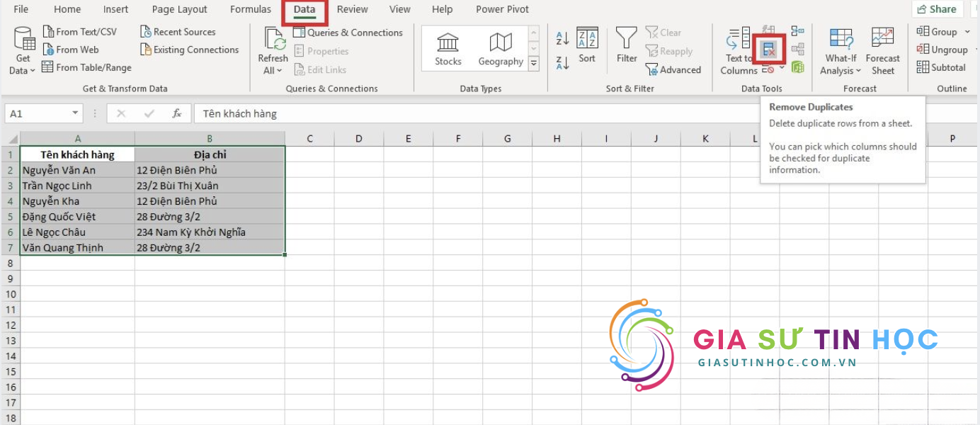Show the Queries & Connections pane
980x425 pixels.
pos(348,33)
